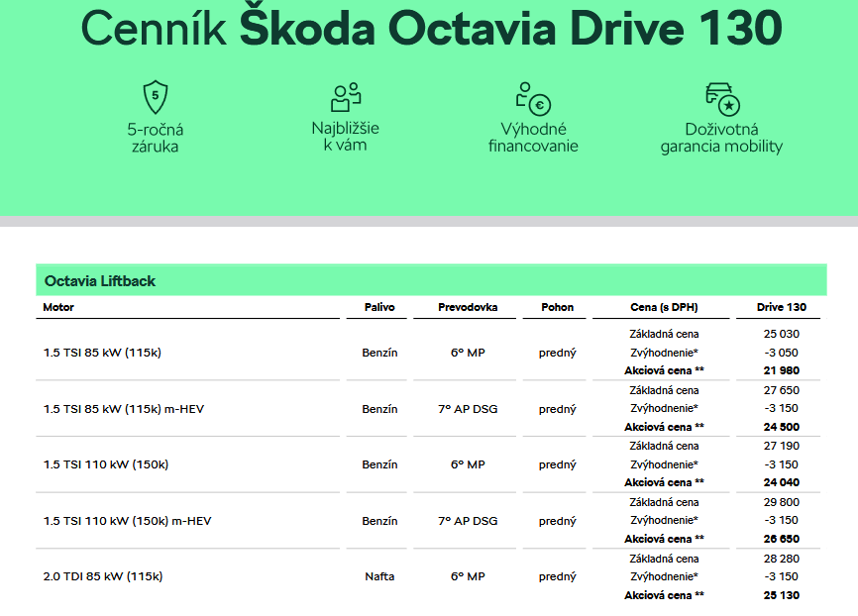Click '7° AP DSG' in the 110 kW m-HEV row

point(468,521)
